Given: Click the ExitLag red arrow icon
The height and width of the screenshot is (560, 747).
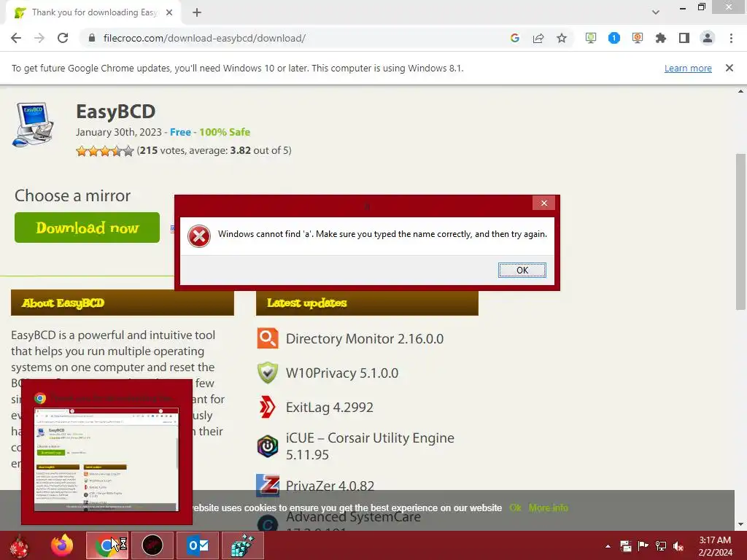Looking at the screenshot, I should [268, 407].
